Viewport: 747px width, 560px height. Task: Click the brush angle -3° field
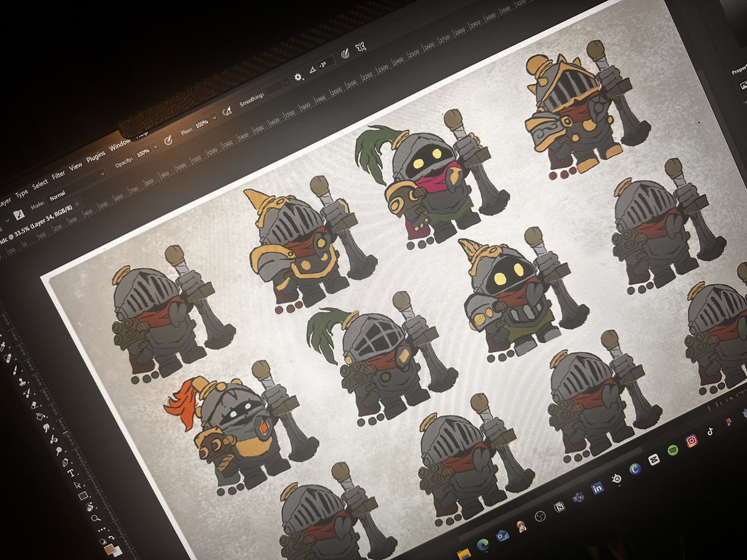point(324,64)
